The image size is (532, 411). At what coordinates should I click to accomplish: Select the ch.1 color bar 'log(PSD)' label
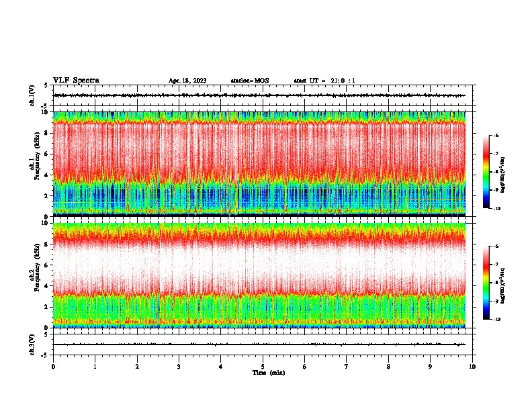[x=503, y=175]
